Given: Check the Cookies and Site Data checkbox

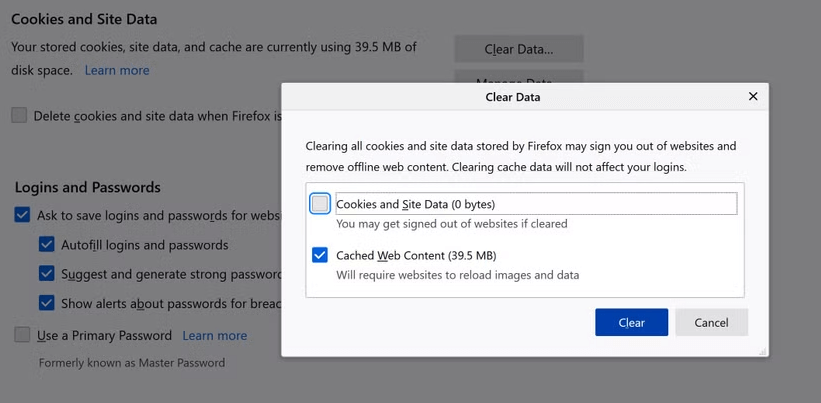Looking at the screenshot, I should click(x=320, y=204).
